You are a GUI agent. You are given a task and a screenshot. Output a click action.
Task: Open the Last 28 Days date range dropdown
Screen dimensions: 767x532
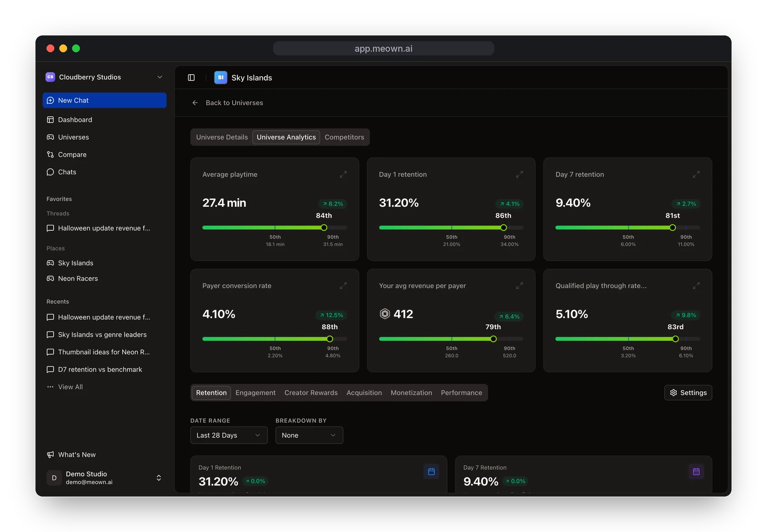[x=229, y=435]
